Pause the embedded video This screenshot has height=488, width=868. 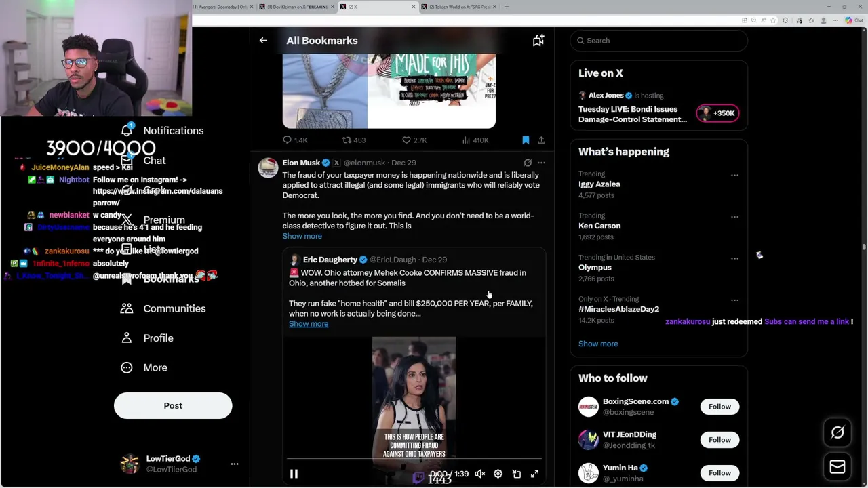tap(294, 474)
